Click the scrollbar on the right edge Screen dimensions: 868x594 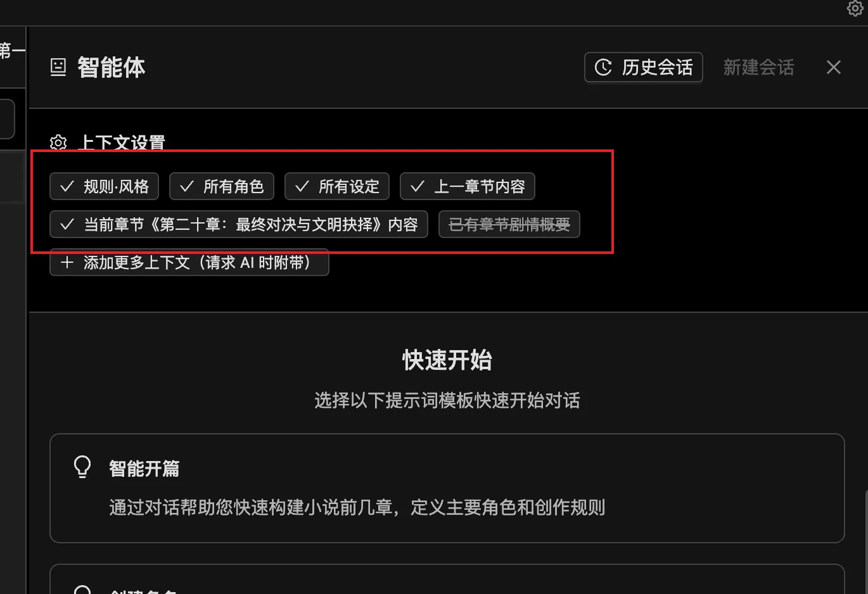click(865, 541)
